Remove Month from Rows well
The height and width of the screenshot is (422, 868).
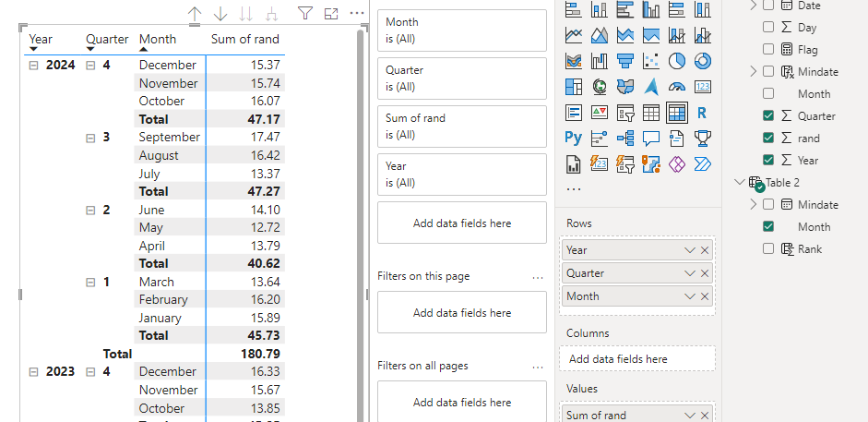[705, 296]
